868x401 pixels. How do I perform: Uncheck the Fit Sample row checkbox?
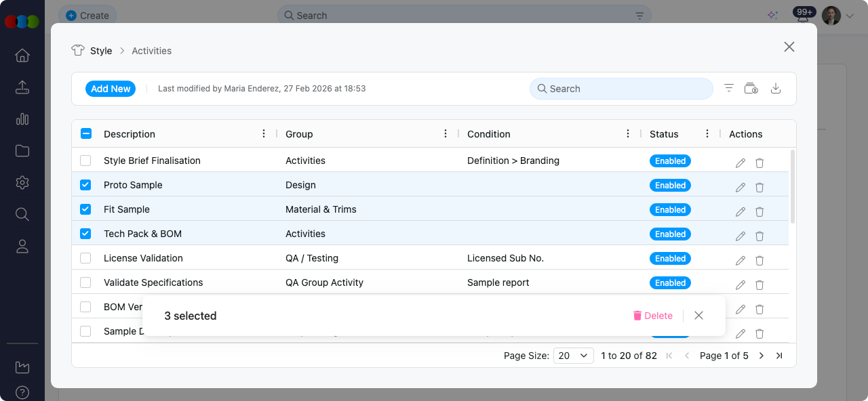pyautogui.click(x=85, y=209)
